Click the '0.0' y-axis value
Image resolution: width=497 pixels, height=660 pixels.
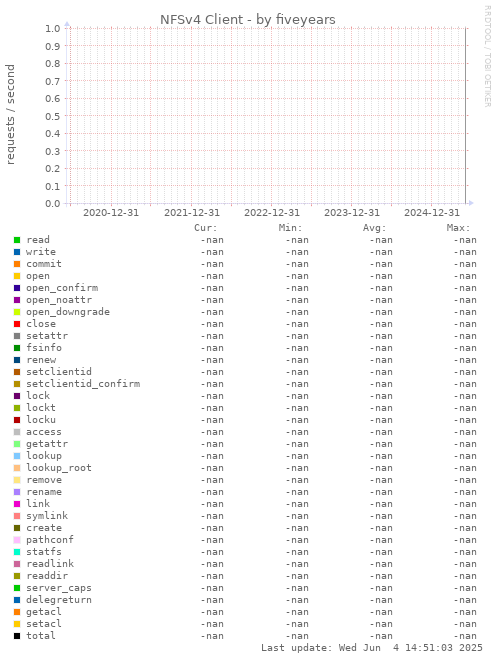(x=53, y=204)
